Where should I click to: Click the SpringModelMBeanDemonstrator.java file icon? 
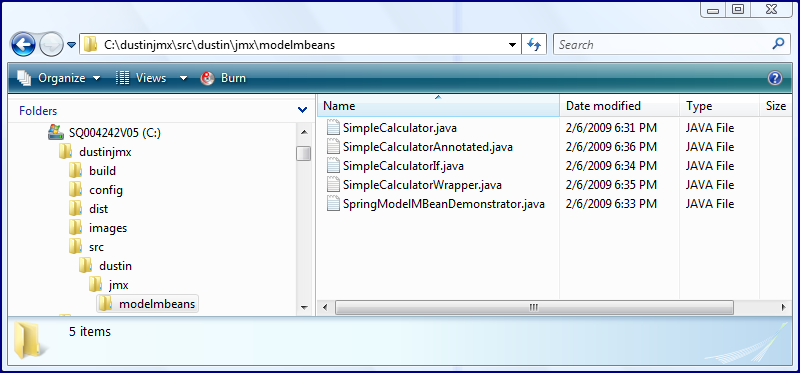[333, 204]
